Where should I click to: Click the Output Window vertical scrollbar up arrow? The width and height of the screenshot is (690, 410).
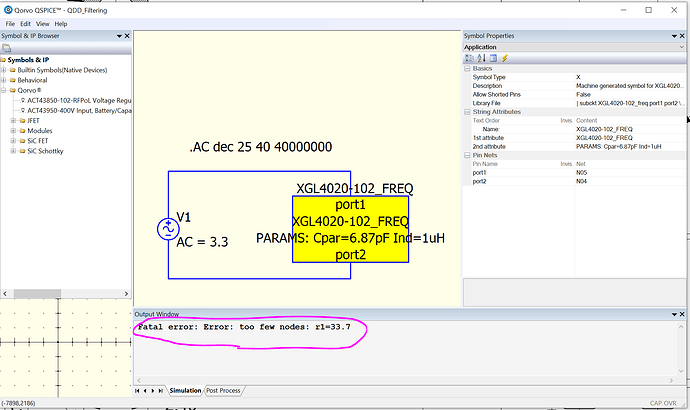point(681,326)
